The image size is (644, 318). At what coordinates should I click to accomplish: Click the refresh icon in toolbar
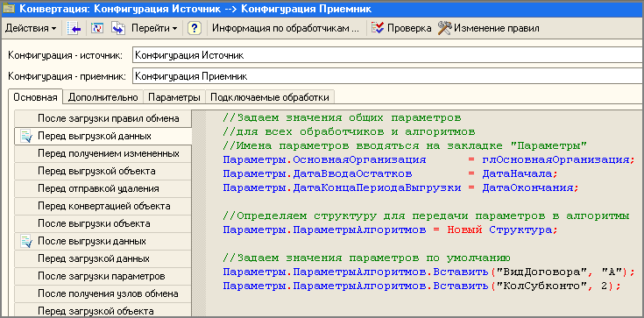(97, 28)
